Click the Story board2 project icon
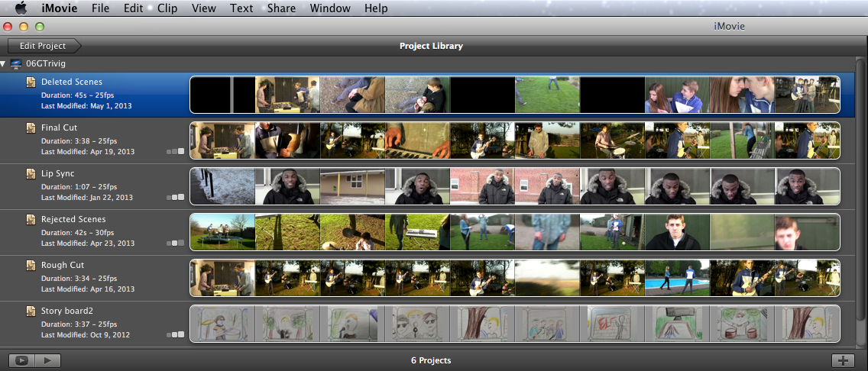The height and width of the screenshot is (371, 868). pyautogui.click(x=31, y=312)
